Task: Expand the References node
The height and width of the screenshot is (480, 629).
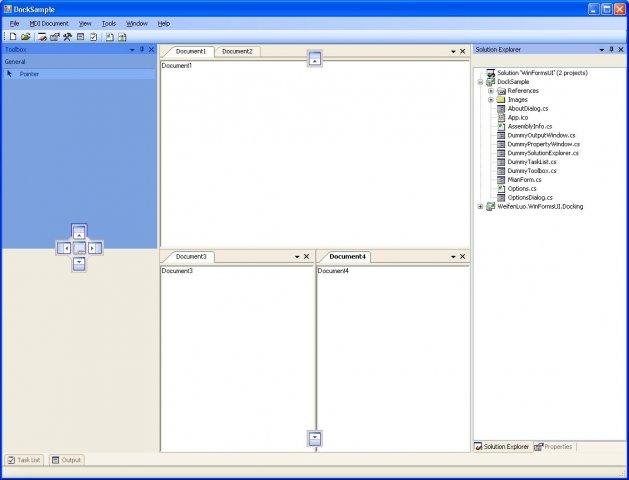Action: click(x=491, y=91)
